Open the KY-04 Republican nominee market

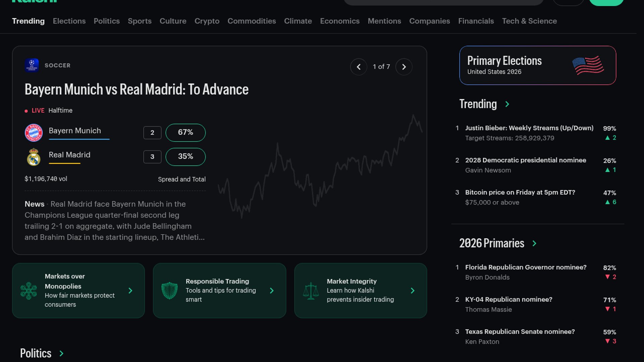click(508, 299)
